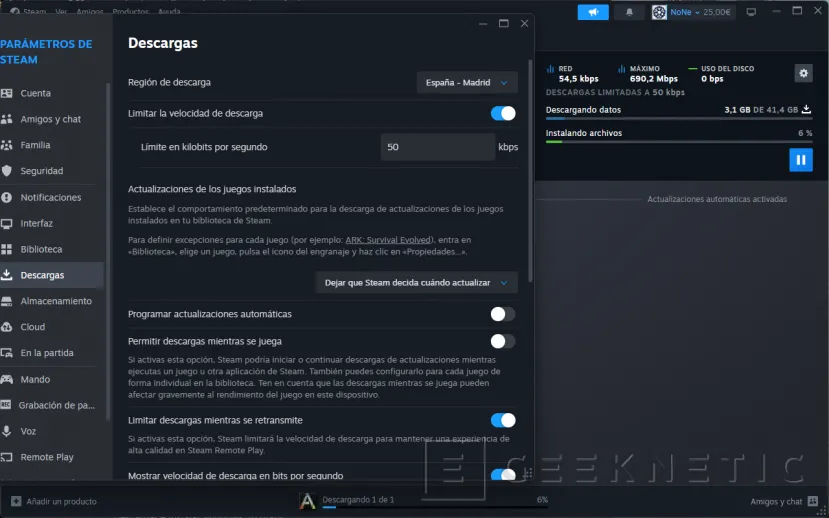Click the Descargas download arrow icon
The width and height of the screenshot is (829, 518).
[6, 275]
